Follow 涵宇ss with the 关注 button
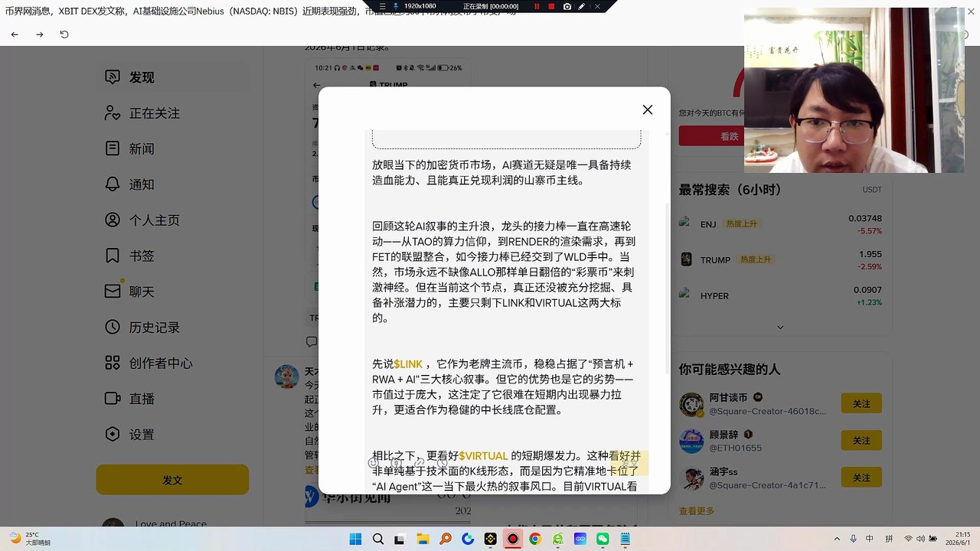The width and height of the screenshot is (980, 551). click(x=861, y=478)
